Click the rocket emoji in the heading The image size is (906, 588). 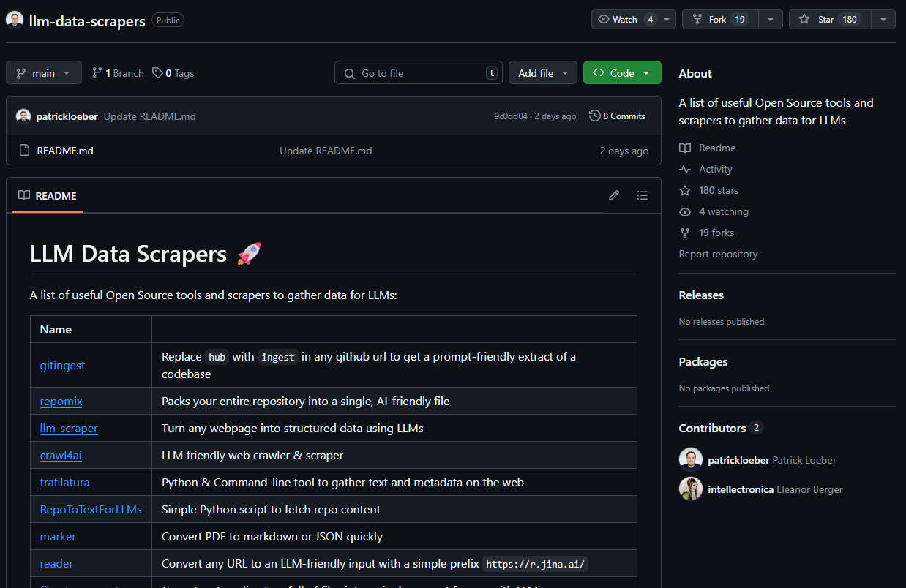point(249,253)
